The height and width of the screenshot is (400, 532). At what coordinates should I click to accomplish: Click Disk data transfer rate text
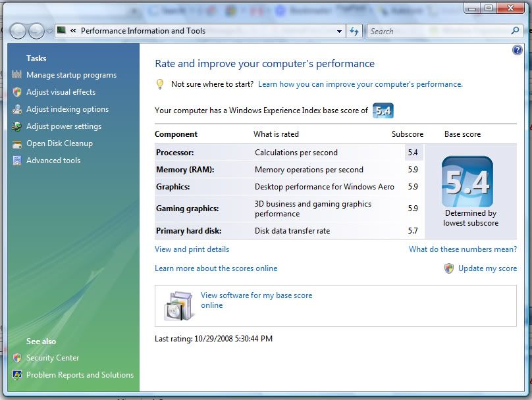pos(292,231)
